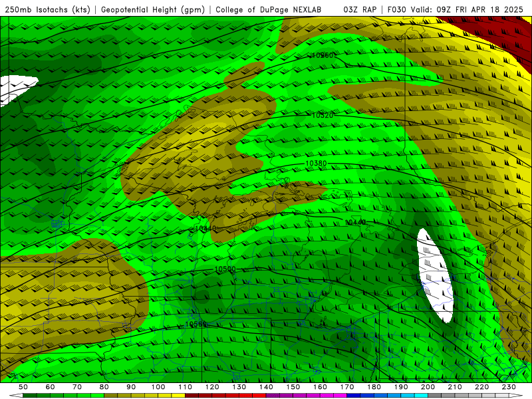Select the brightest green legend swatch before 80
This screenshot has width=532, height=399.
pos(97,396)
